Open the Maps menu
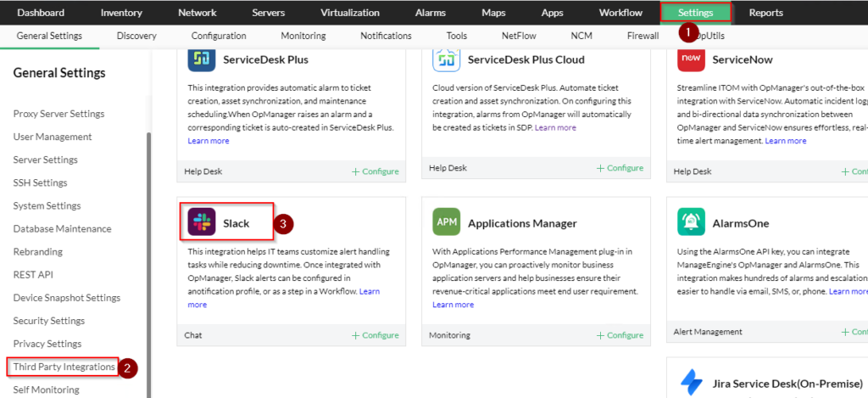This screenshot has height=398, width=868. click(493, 13)
